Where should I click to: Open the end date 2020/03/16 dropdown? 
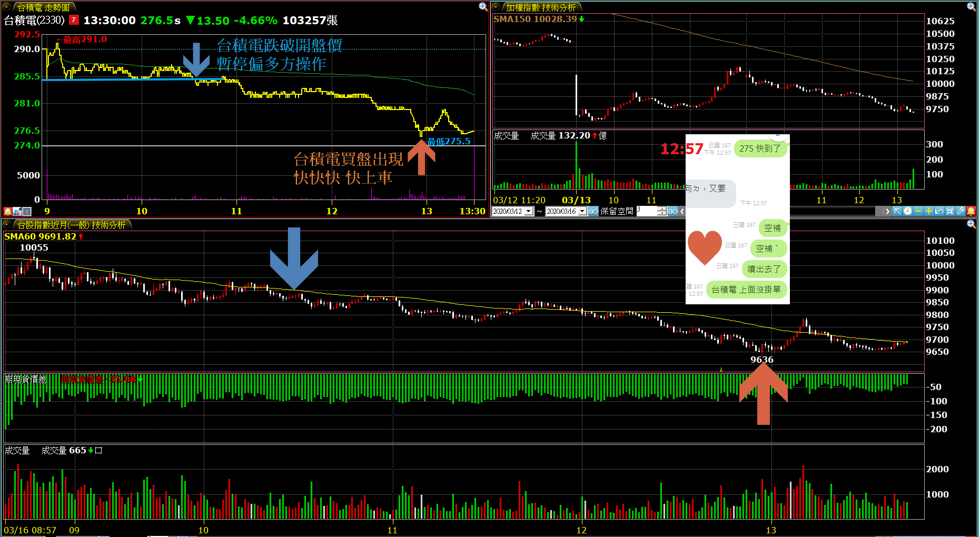click(582, 211)
